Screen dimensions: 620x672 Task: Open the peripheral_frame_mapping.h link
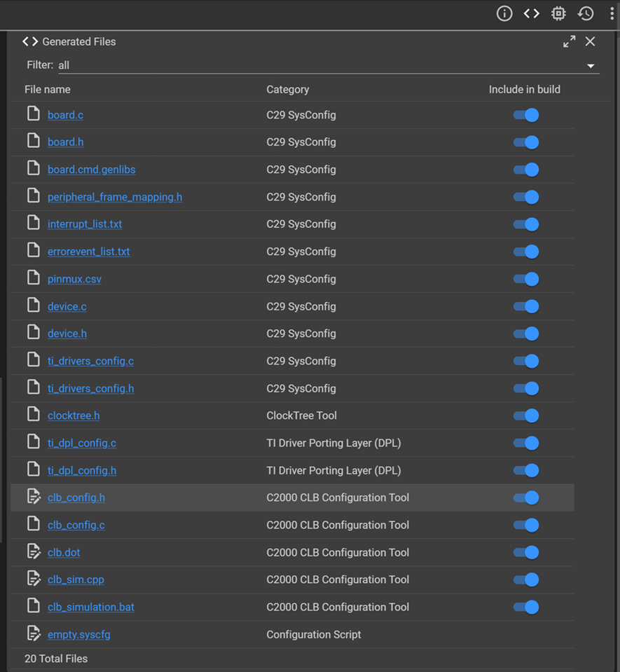pyautogui.click(x=115, y=197)
